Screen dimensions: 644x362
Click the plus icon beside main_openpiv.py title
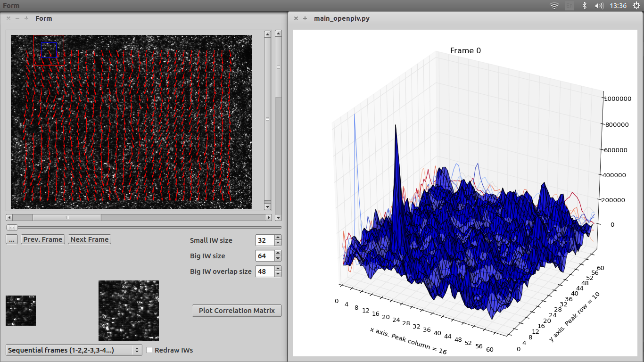tap(305, 18)
